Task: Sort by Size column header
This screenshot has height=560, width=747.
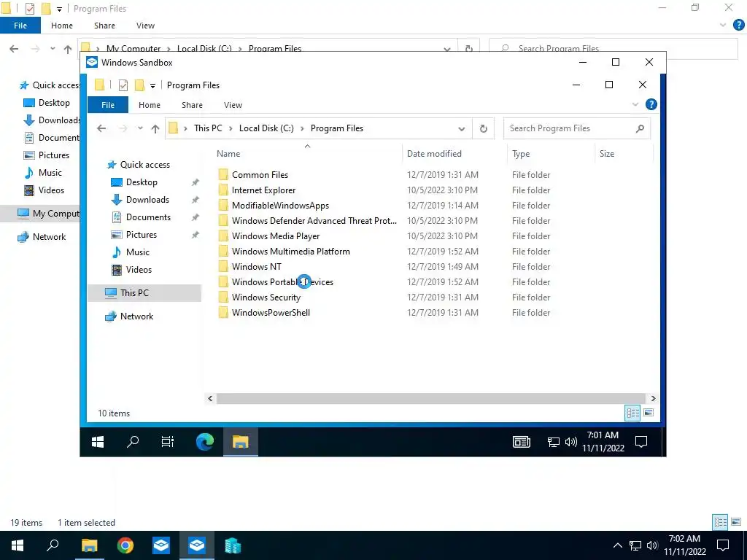Action: pos(624,153)
